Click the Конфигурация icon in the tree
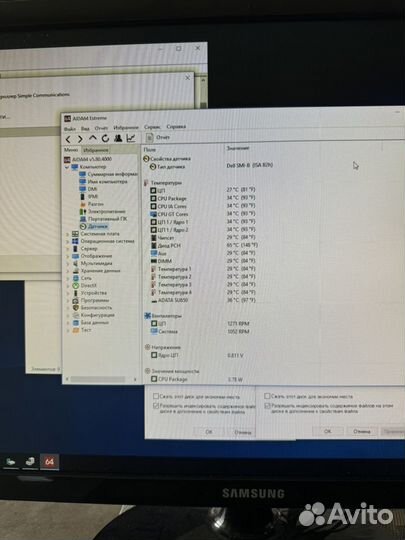Viewport: 405px width, 540px height. click(x=75, y=315)
